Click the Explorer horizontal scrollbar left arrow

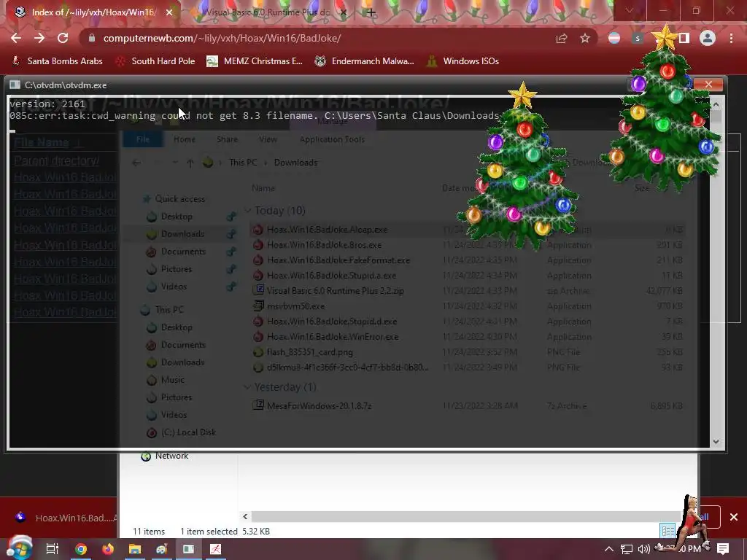pyautogui.click(x=245, y=516)
